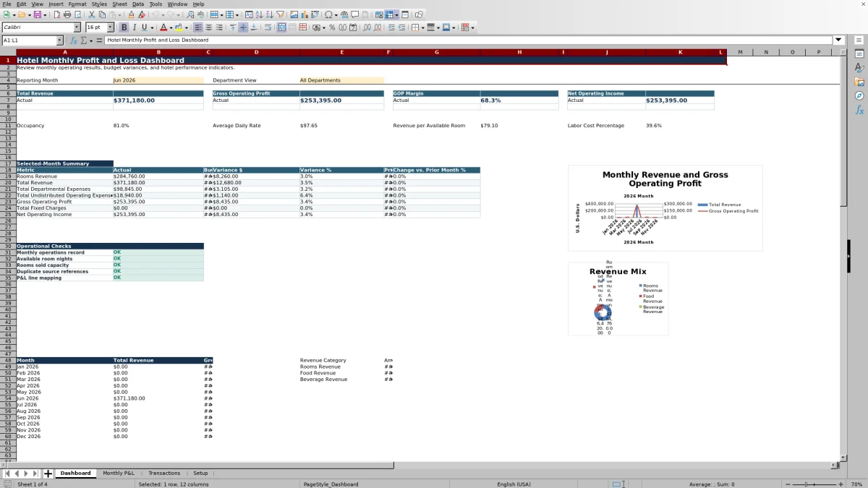
Task: Open the Data menu
Action: (137, 4)
